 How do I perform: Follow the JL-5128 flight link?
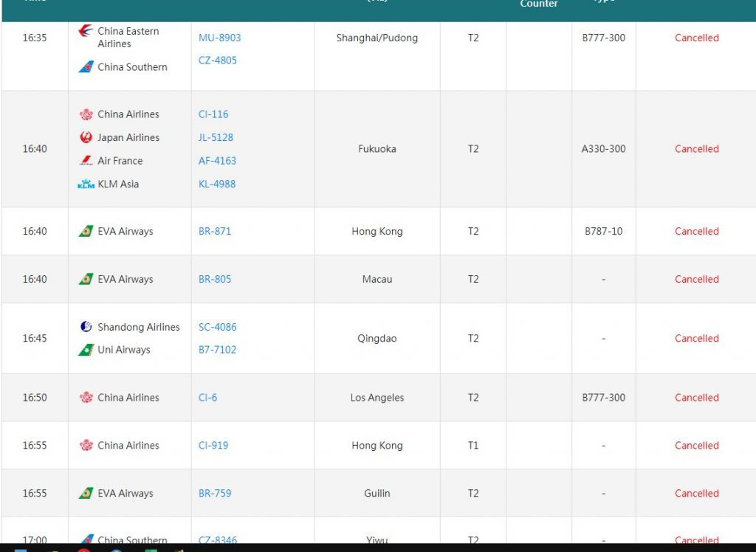pos(216,137)
